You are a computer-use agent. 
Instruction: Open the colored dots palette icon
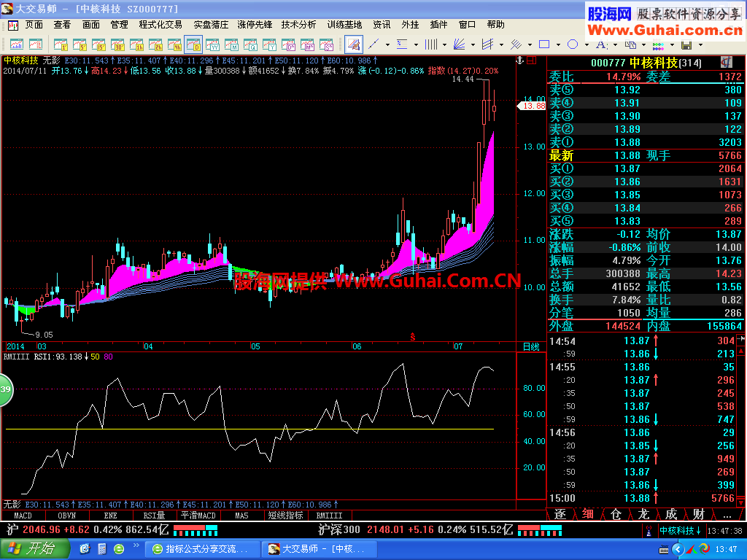[659, 45]
